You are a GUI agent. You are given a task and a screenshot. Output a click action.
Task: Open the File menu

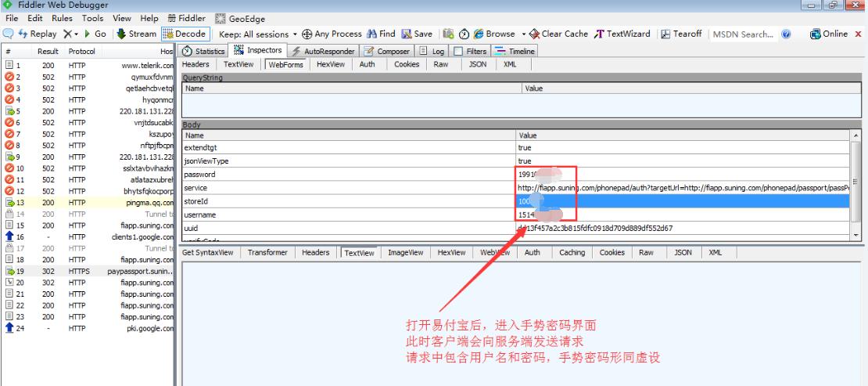12,18
